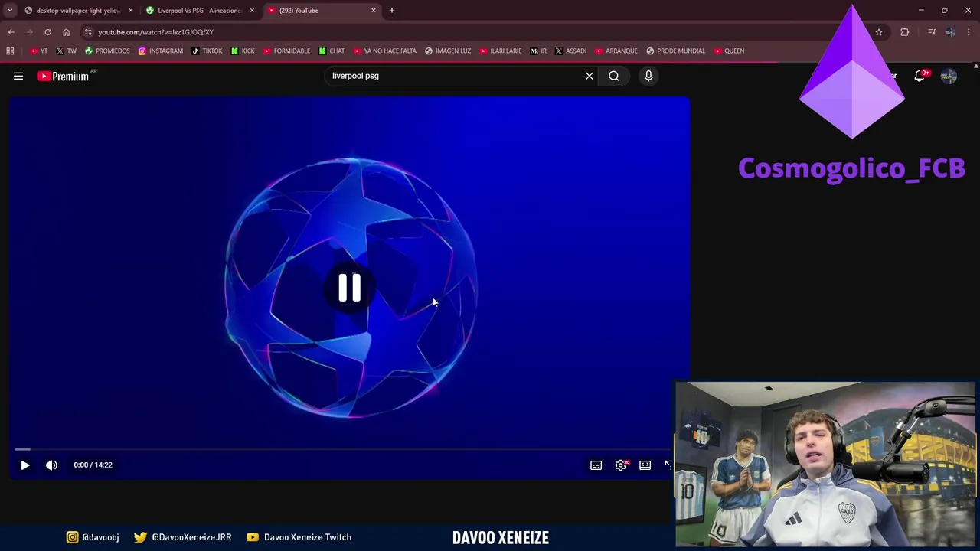Open KICK bookmark
The width and height of the screenshot is (980, 551).
(x=243, y=51)
